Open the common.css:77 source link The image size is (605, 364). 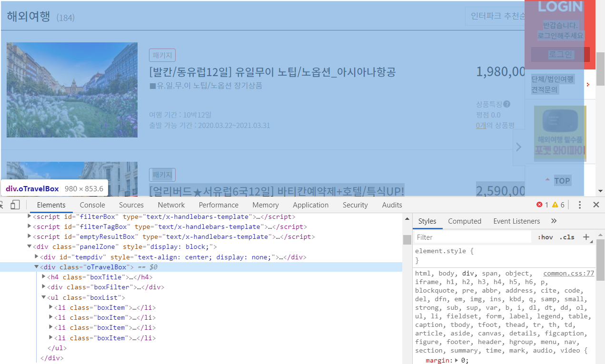(568, 273)
